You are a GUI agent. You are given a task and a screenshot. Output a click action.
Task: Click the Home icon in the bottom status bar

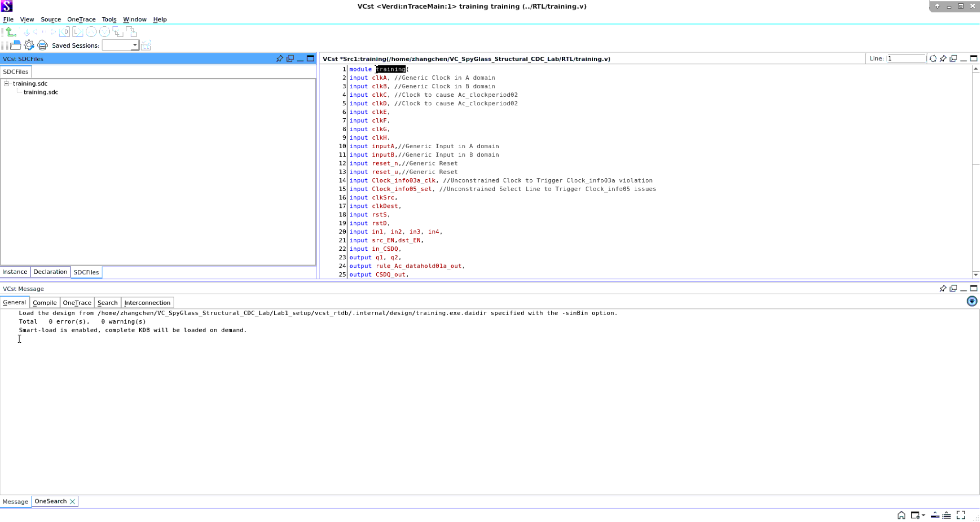point(902,515)
